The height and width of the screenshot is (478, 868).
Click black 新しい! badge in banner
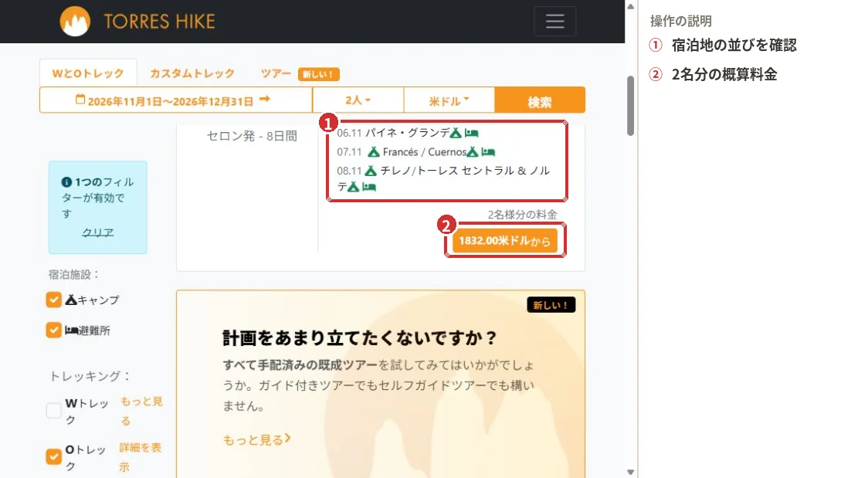click(551, 305)
